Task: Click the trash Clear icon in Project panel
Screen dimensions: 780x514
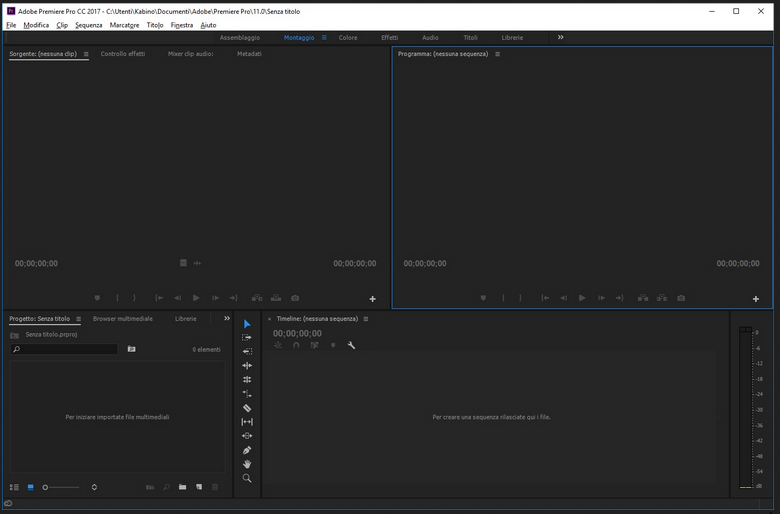Action: [215, 487]
